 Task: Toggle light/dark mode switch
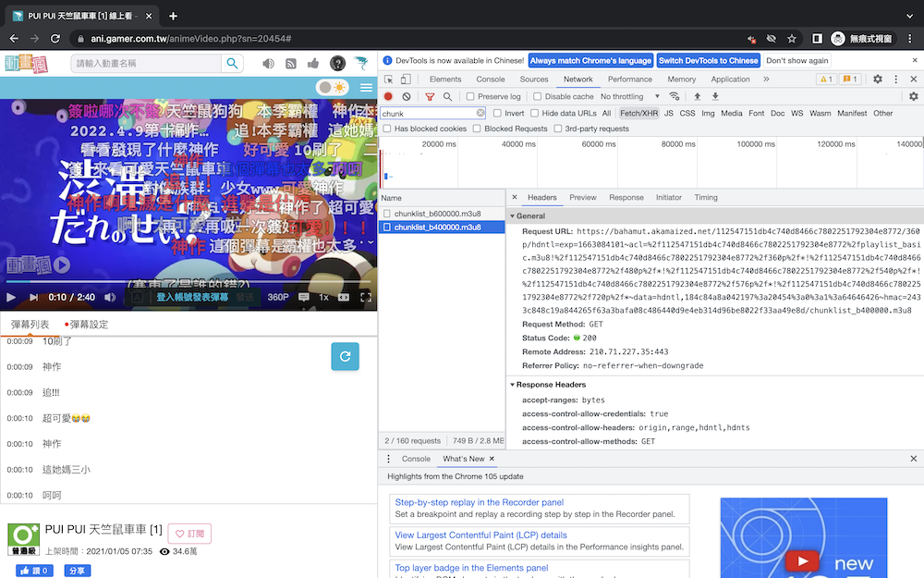point(333,88)
